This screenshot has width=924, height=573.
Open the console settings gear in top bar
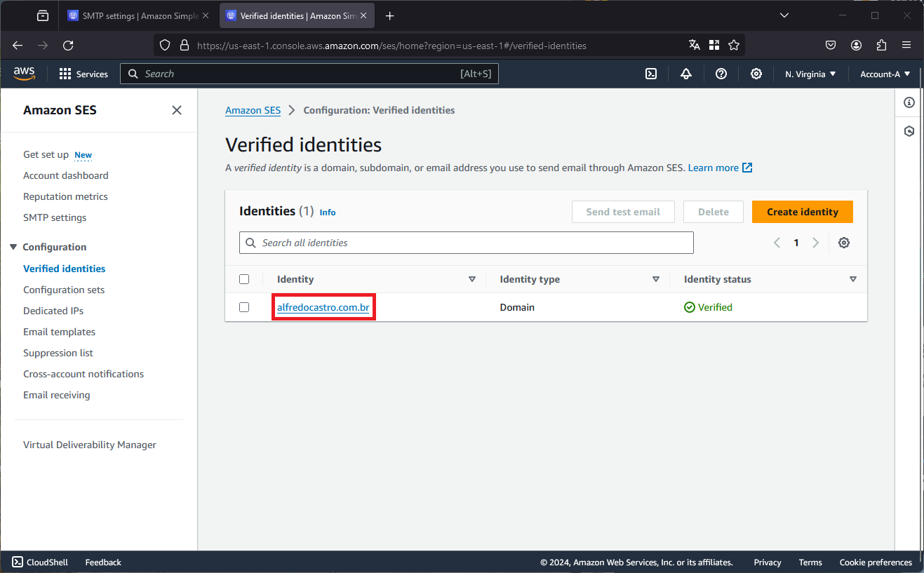756,74
